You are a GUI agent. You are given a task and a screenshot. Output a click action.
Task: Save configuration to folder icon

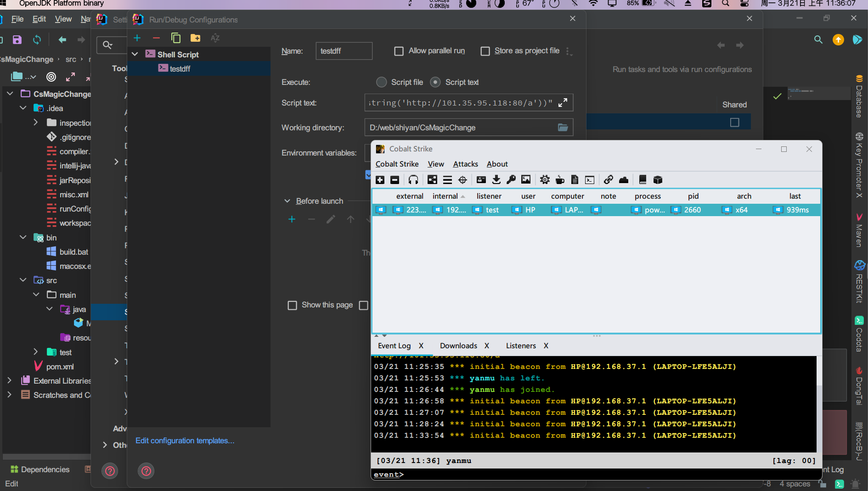196,38
